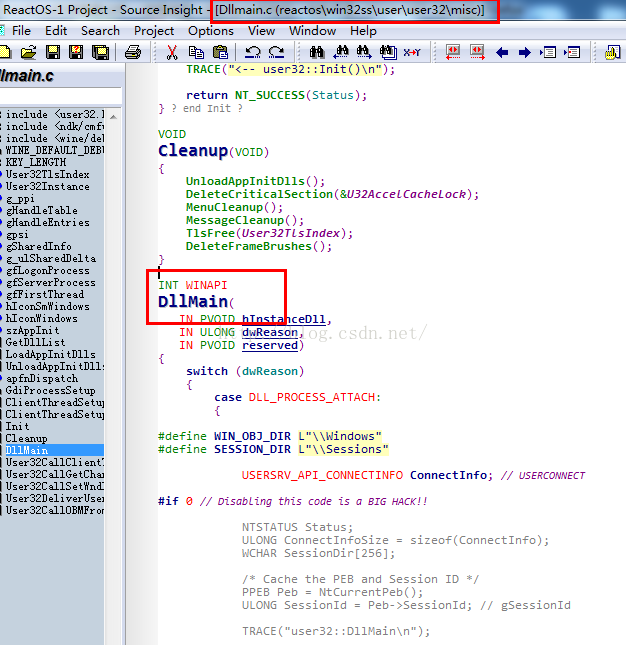Click the reserved parameter in code
Viewport: 626px width, 645px height.
click(269, 346)
